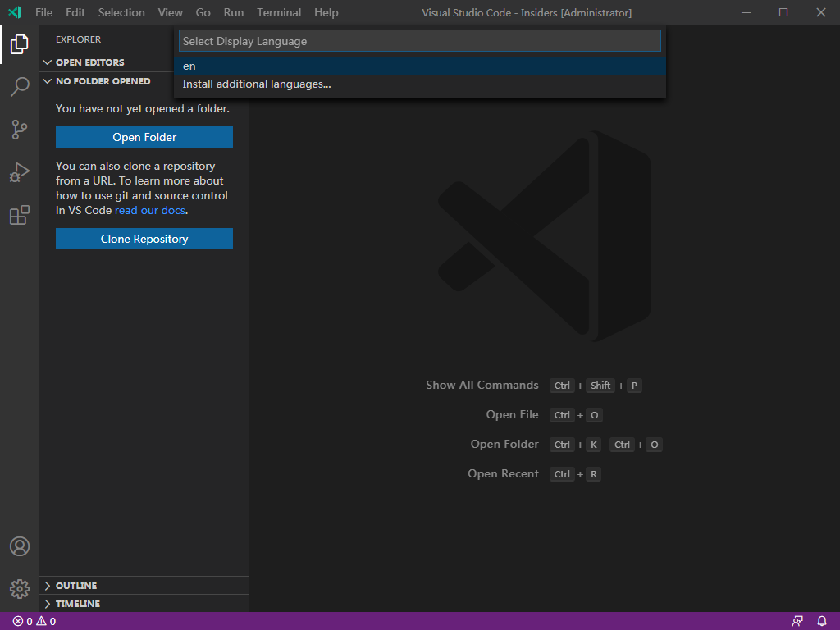Close the VS Code window

[820, 12]
